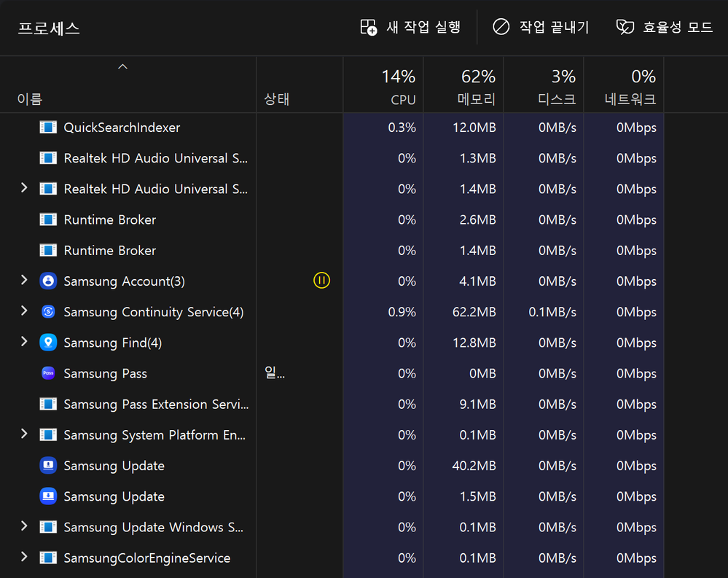
Task: Click the Samsung Find location icon
Action: pos(48,342)
